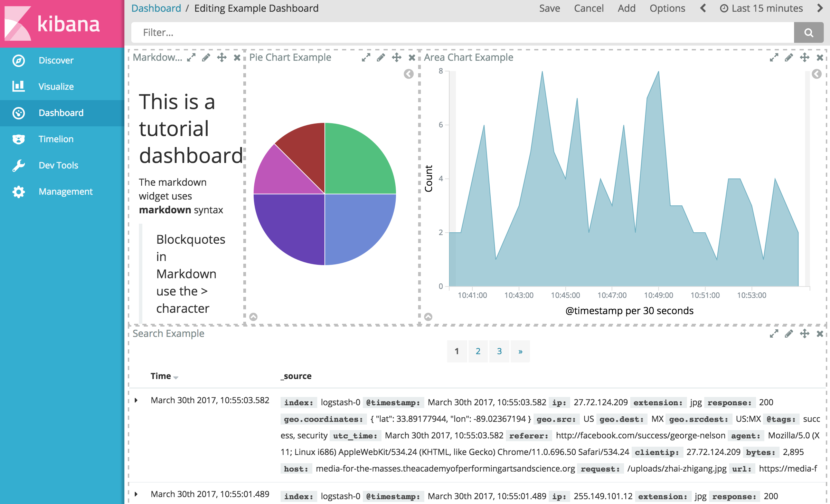Viewport: 830px width, 504px height.
Task: Select the Visualize icon in sidebar
Action: [x=19, y=86]
